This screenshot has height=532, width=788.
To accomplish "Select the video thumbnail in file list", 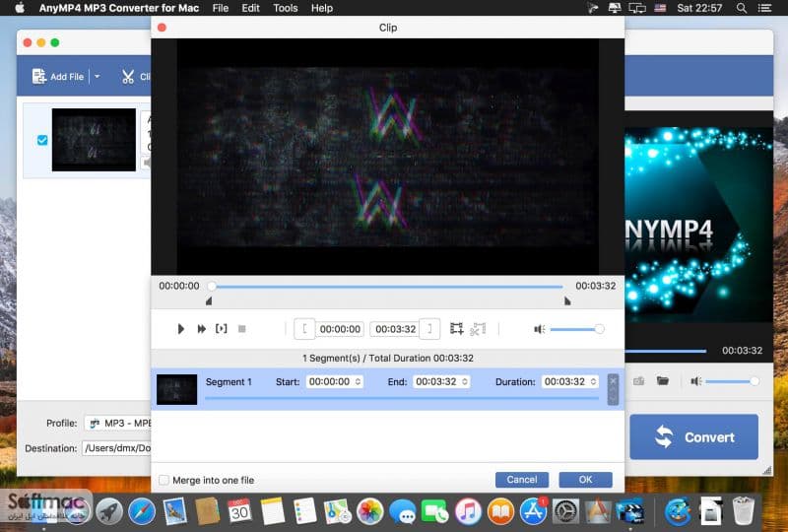I will coord(94,140).
